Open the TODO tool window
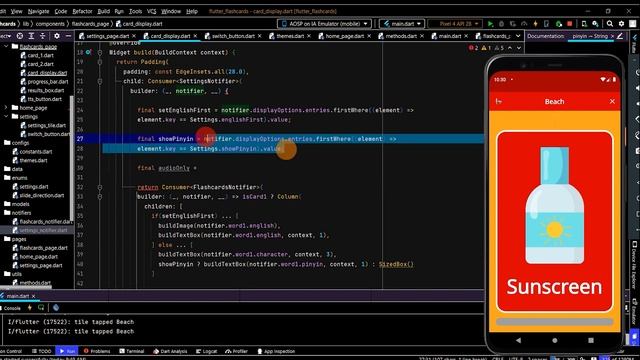Screen dimensions: 640x360 (41, 351)
